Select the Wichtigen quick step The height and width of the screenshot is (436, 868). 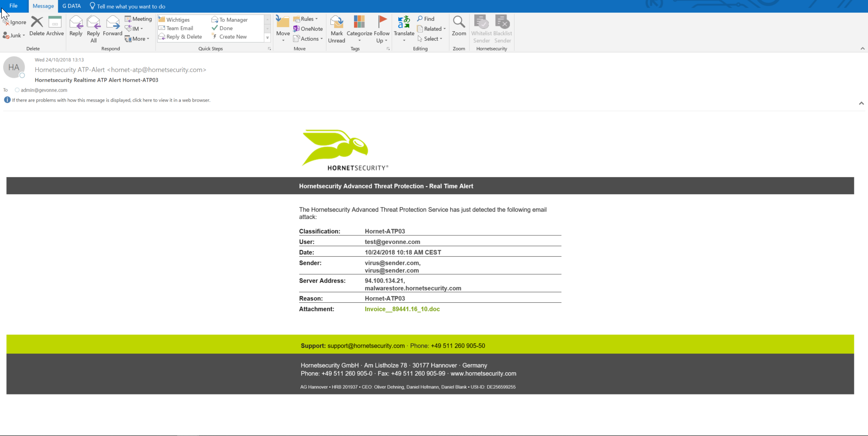click(x=174, y=20)
